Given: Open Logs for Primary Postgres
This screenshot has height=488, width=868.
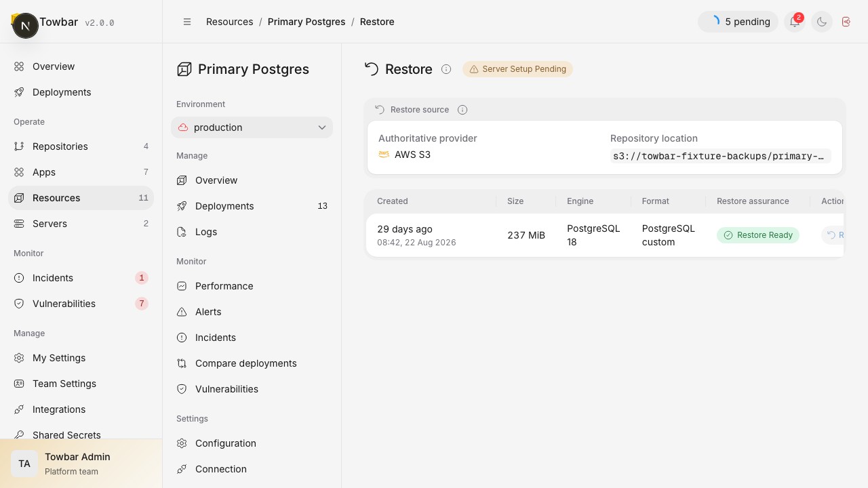Looking at the screenshot, I should [x=252, y=232].
